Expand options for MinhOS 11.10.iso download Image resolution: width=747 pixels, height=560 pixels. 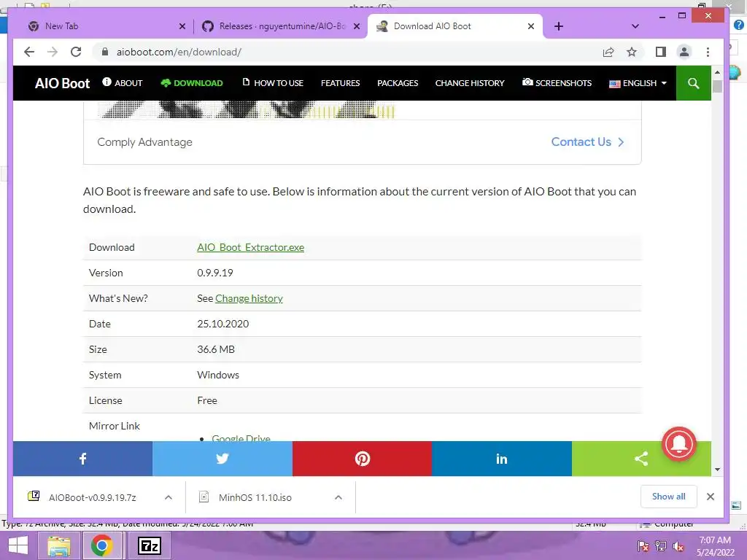[338, 497]
